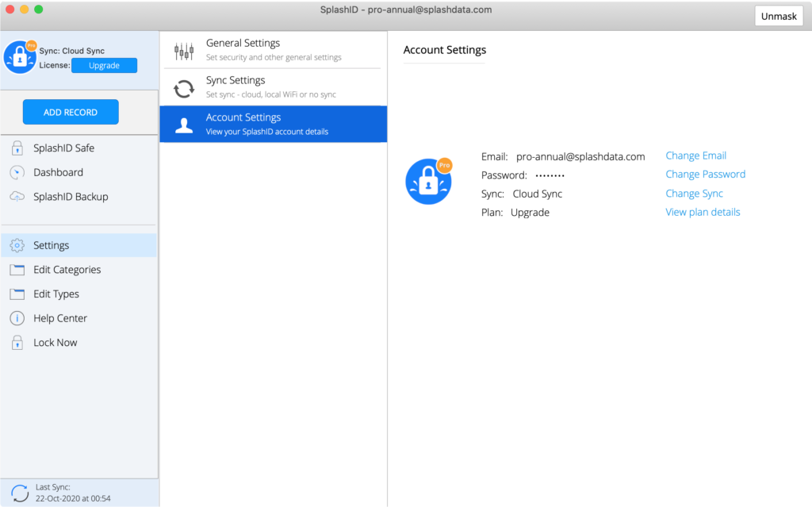Click the Unmask button
The width and height of the screenshot is (812, 507).
(778, 16)
